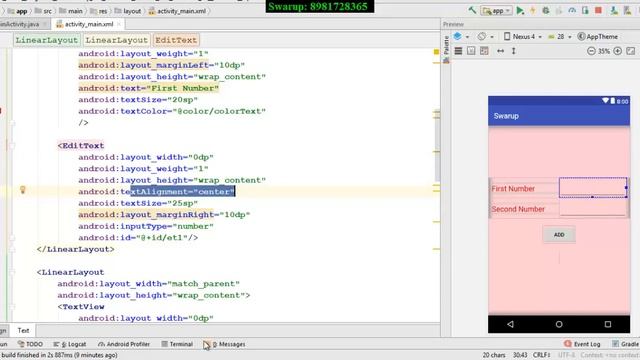Zoom in the preview with plus
This screenshot has width=640, height=360.
(618, 51)
